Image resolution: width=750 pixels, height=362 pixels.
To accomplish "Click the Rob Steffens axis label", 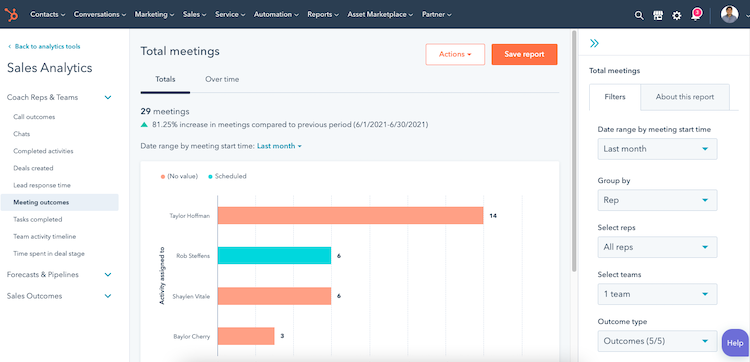I will [x=193, y=256].
